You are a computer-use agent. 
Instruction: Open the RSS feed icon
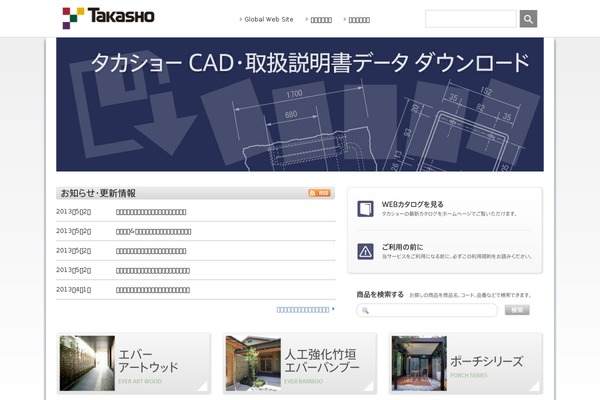320,193
